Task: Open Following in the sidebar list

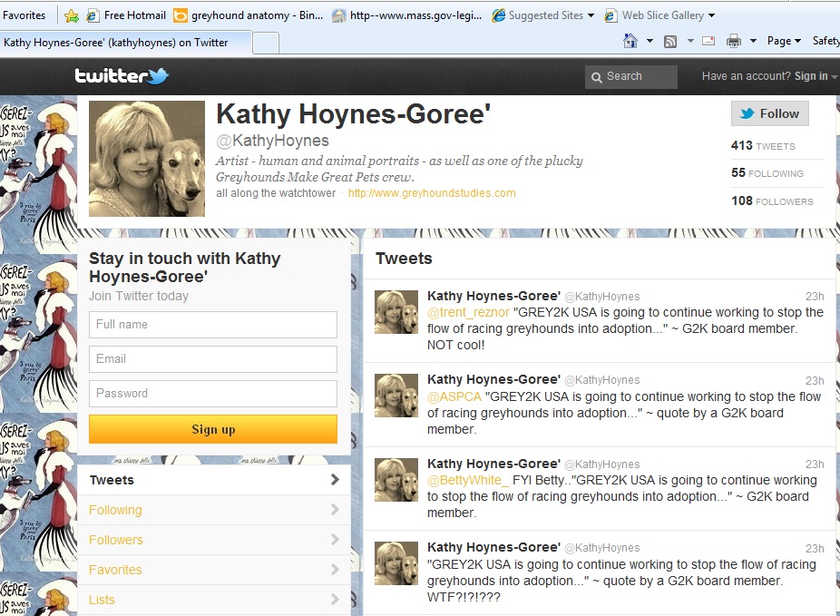Action: tap(214, 510)
